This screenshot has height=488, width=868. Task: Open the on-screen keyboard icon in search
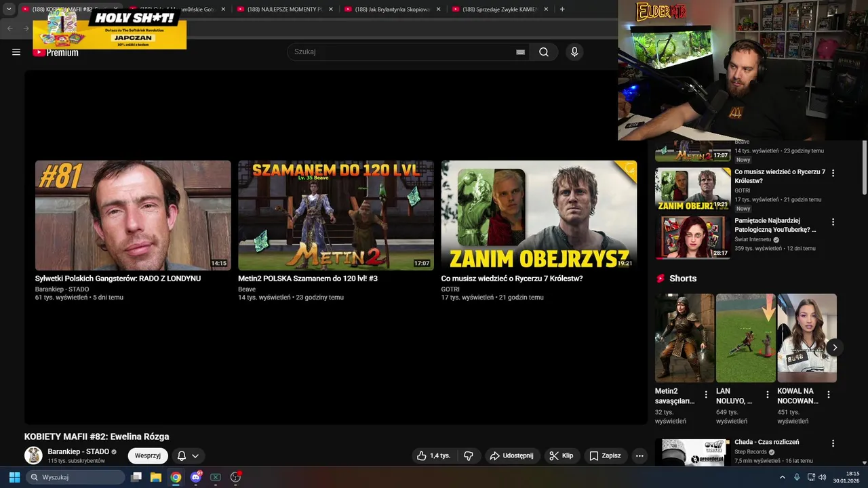(x=520, y=52)
